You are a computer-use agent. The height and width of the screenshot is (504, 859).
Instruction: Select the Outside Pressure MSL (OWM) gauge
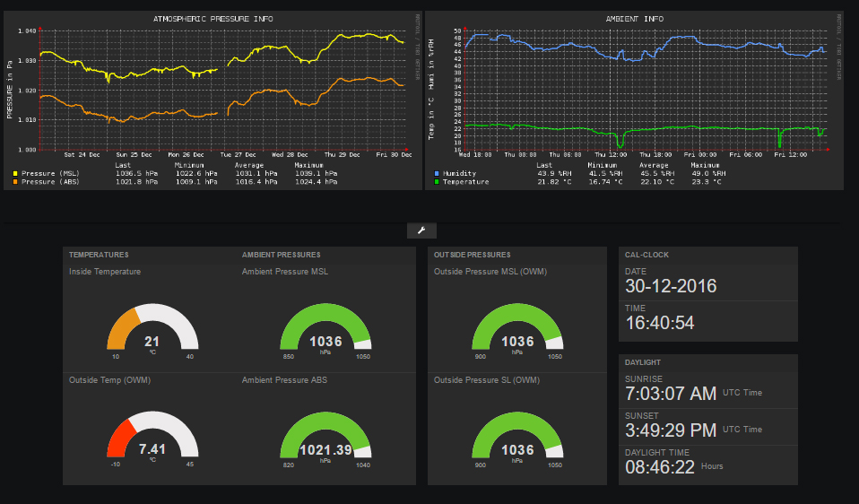coord(517,330)
